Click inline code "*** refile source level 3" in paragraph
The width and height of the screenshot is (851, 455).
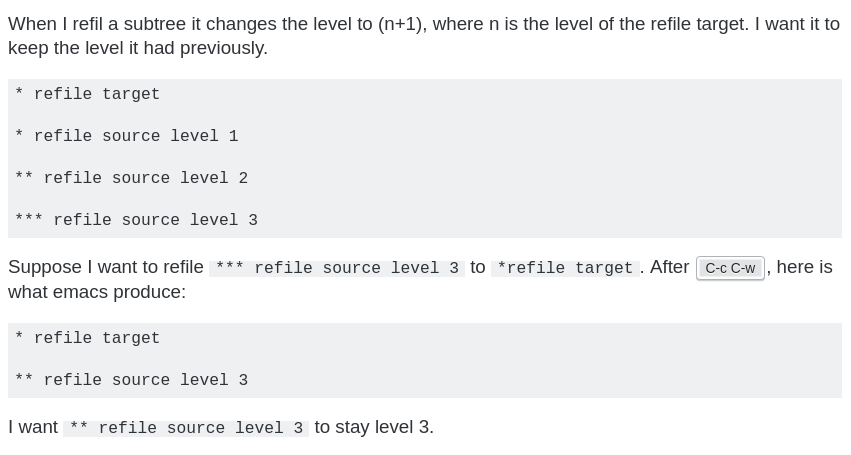337,268
